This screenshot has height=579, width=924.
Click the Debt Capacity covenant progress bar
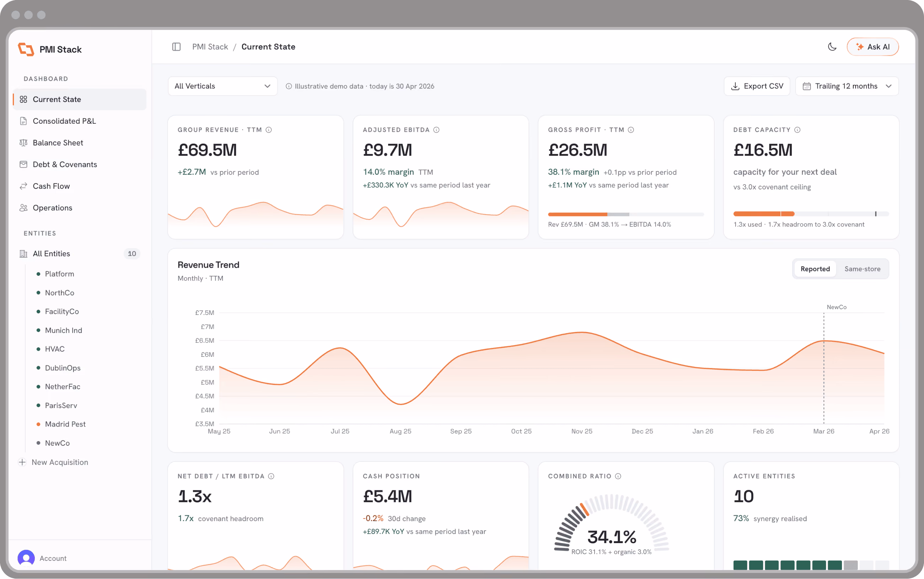[x=811, y=214]
